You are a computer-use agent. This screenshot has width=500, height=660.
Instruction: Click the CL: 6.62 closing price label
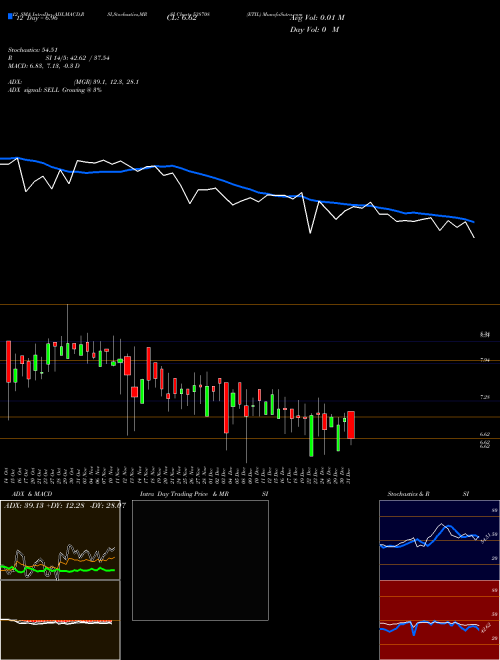pos(182,18)
